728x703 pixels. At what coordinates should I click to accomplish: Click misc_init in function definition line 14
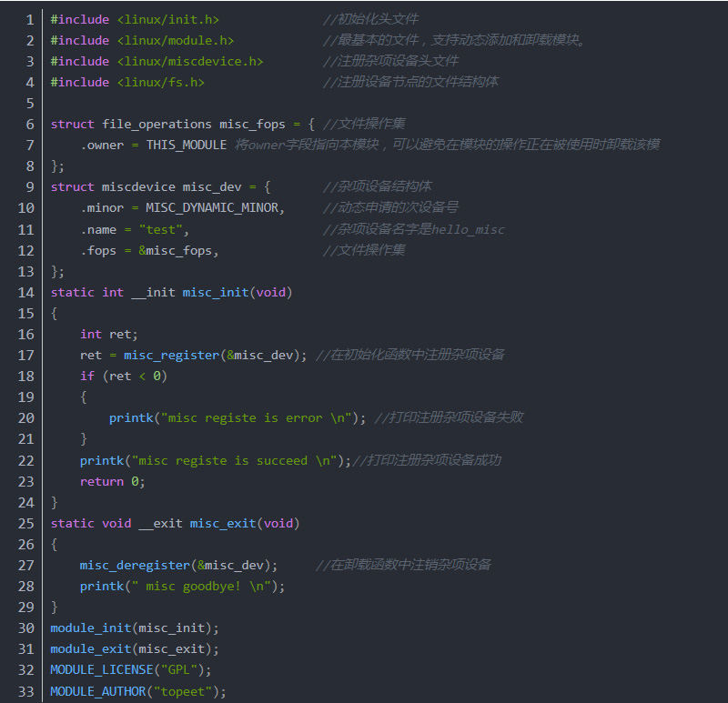pyautogui.click(x=216, y=292)
